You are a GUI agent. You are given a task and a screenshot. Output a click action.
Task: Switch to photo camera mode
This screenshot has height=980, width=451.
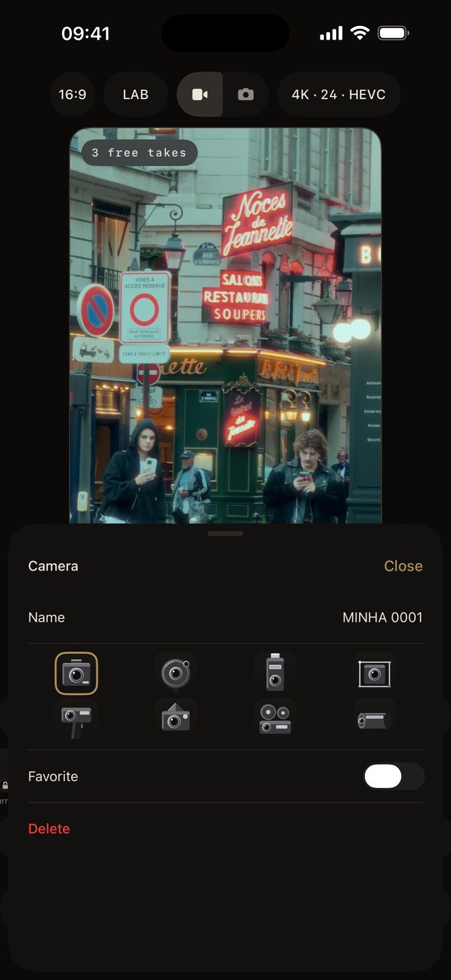point(246,94)
